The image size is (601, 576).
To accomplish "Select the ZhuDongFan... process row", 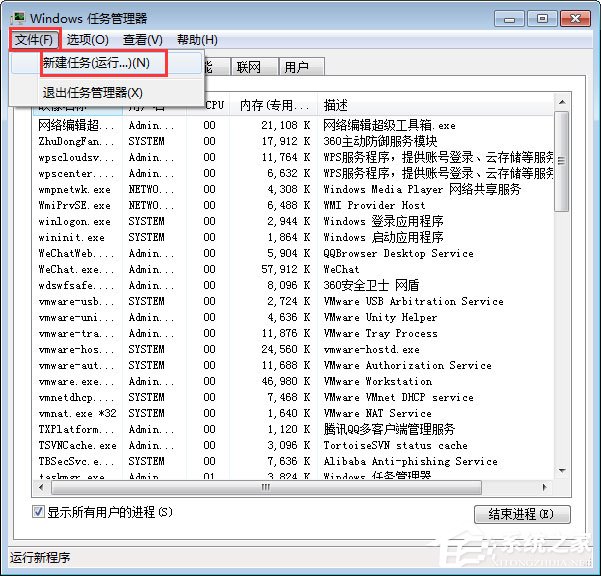I will tap(293, 141).
